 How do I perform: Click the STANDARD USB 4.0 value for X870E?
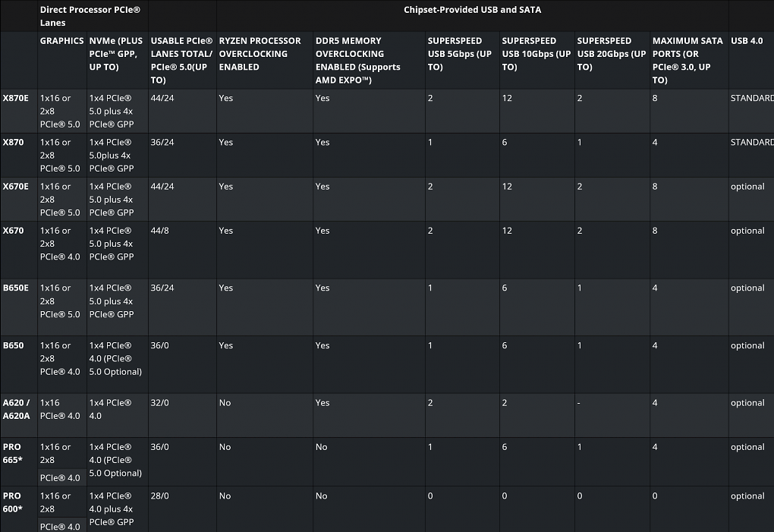(752, 98)
